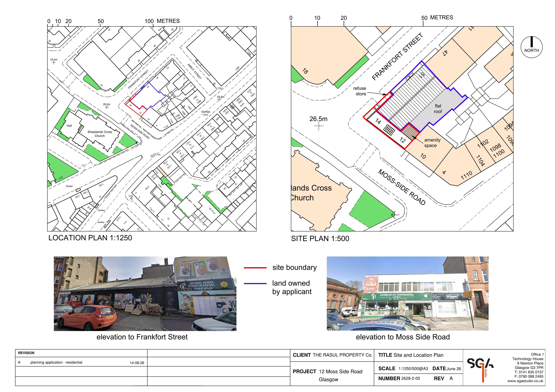Click the drawing NUMBER '2628-2-00'
555x392 pixels.
410,378
